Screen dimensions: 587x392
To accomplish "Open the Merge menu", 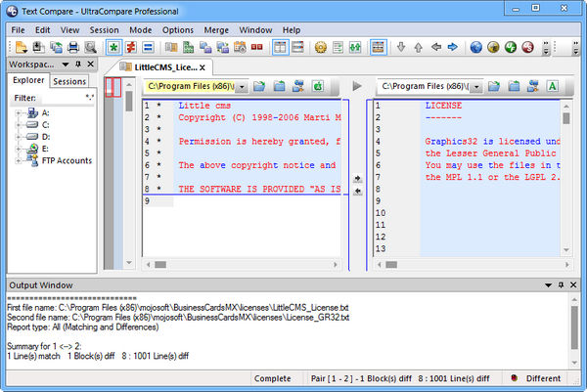I will click(x=217, y=29).
